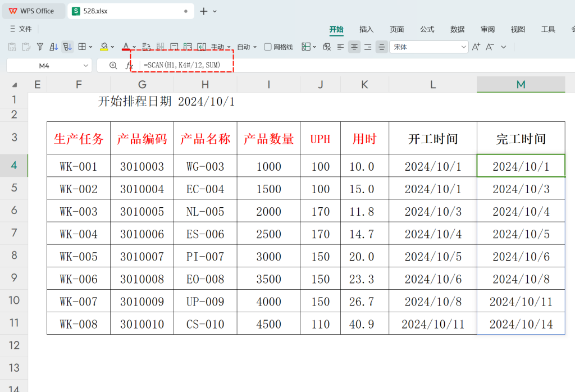Select the 528.xlsx document tab

131,11
